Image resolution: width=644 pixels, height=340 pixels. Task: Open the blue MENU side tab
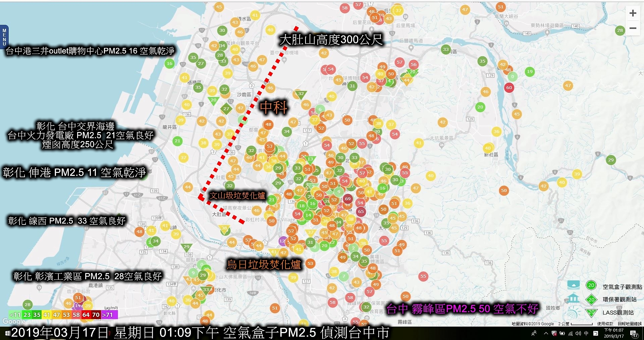click(x=4, y=37)
